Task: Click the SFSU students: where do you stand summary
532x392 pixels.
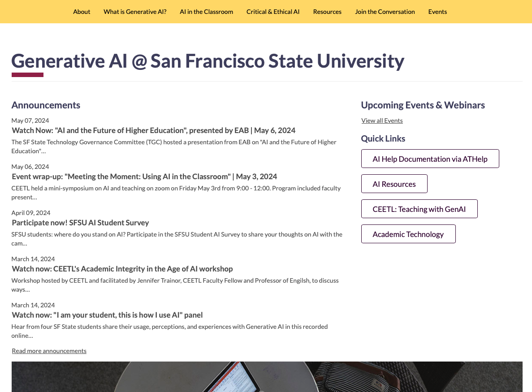Action: pyautogui.click(x=177, y=239)
